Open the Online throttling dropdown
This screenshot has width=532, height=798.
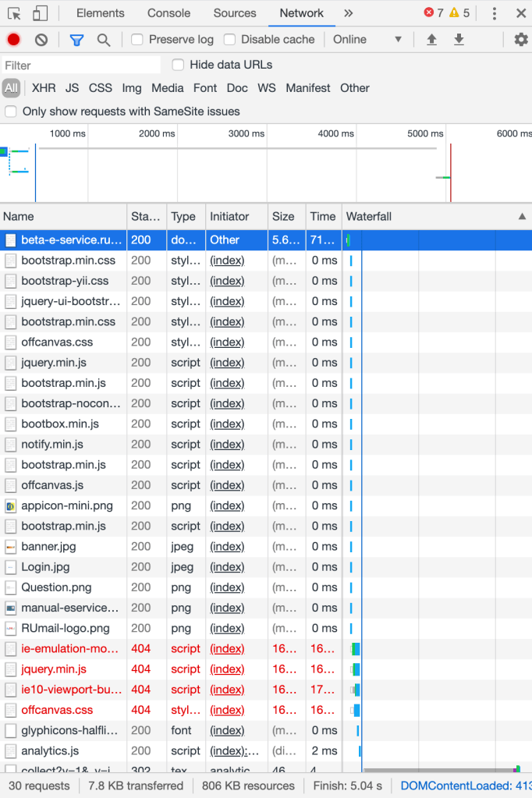pos(367,40)
